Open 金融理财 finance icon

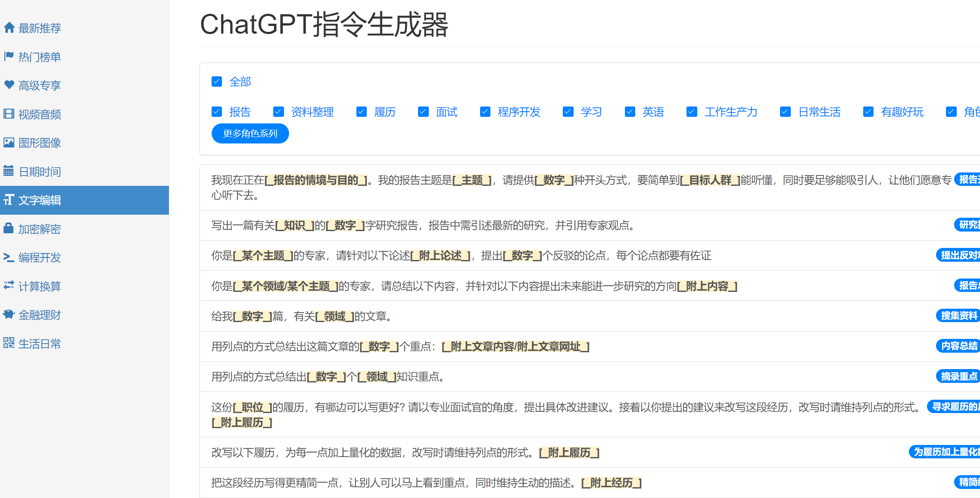9,315
